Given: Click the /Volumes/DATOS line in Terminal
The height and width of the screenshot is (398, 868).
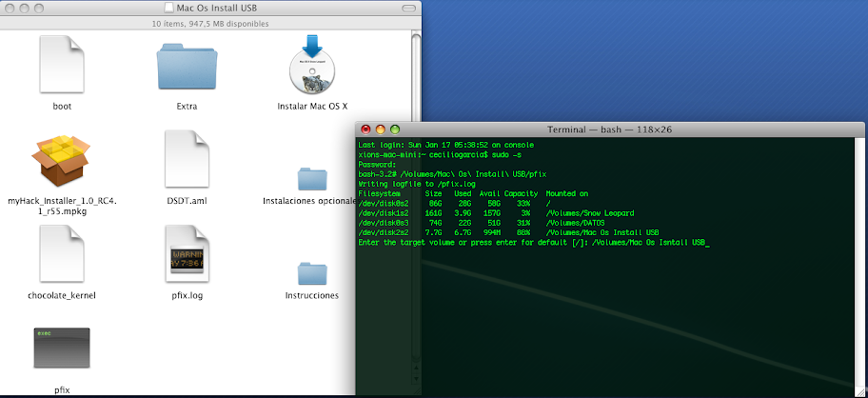Looking at the screenshot, I should click(482, 223).
